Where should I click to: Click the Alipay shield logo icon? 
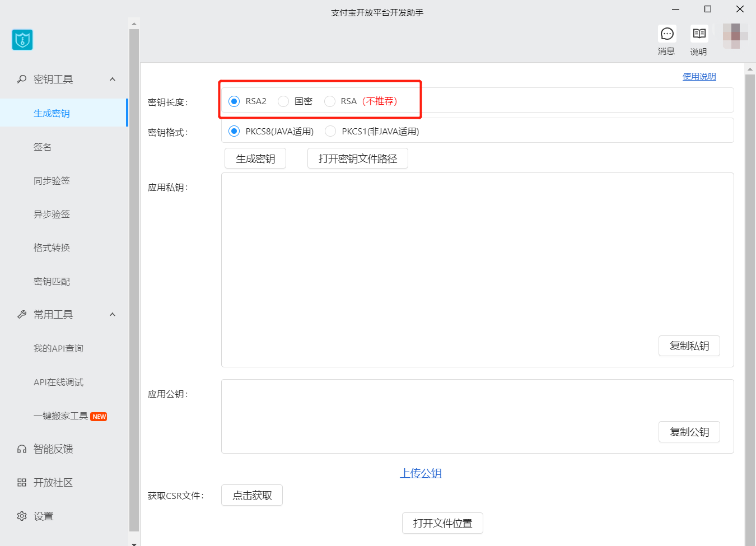(x=22, y=40)
